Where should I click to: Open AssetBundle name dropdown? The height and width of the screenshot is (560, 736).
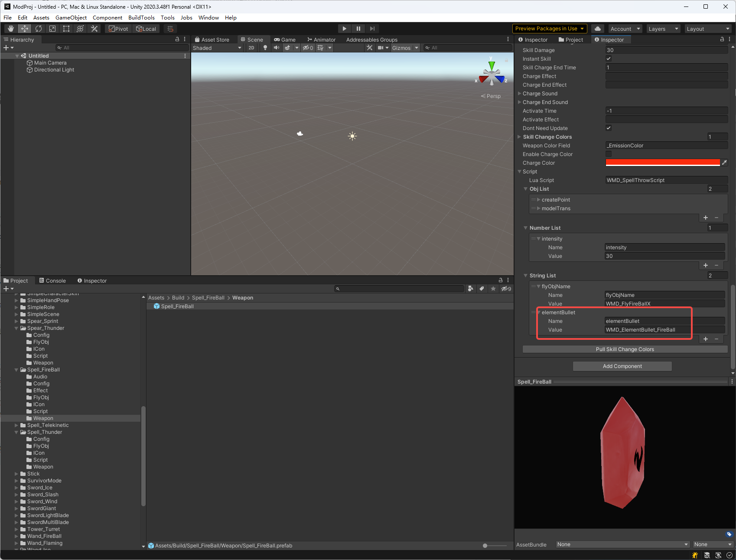(x=623, y=544)
